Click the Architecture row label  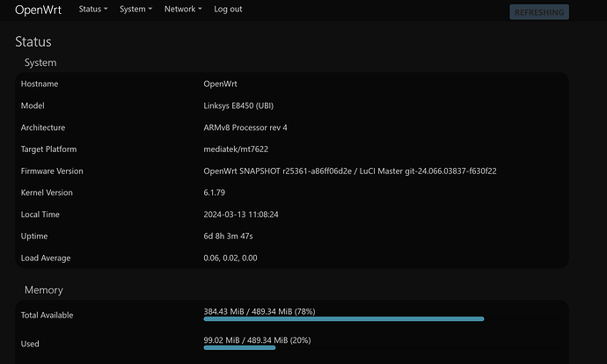coord(43,127)
